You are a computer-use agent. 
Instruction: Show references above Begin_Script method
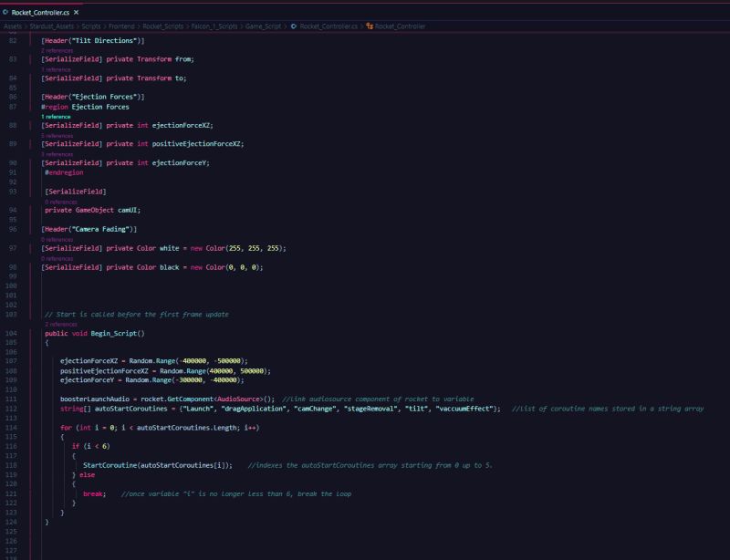click(x=61, y=325)
